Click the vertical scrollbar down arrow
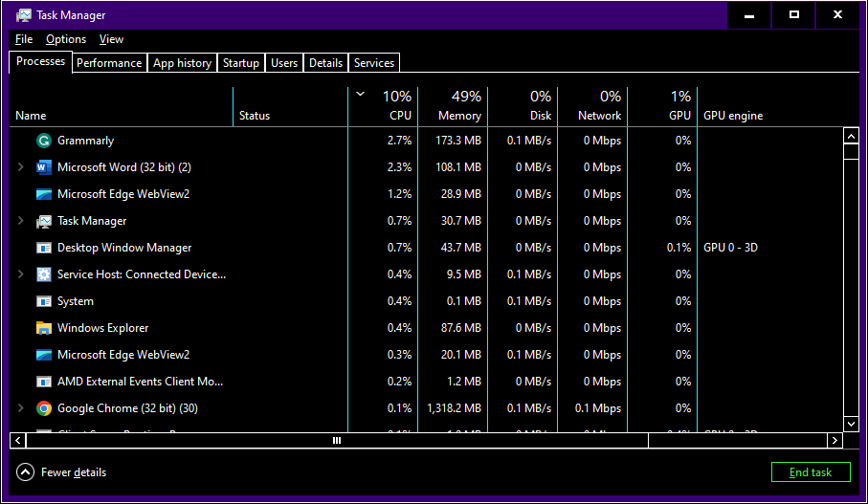This screenshot has height=504, width=868. (851, 425)
